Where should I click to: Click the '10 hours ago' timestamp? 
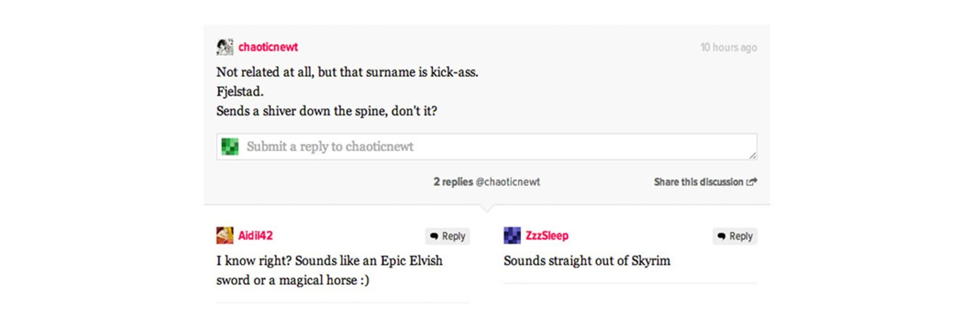click(x=728, y=48)
